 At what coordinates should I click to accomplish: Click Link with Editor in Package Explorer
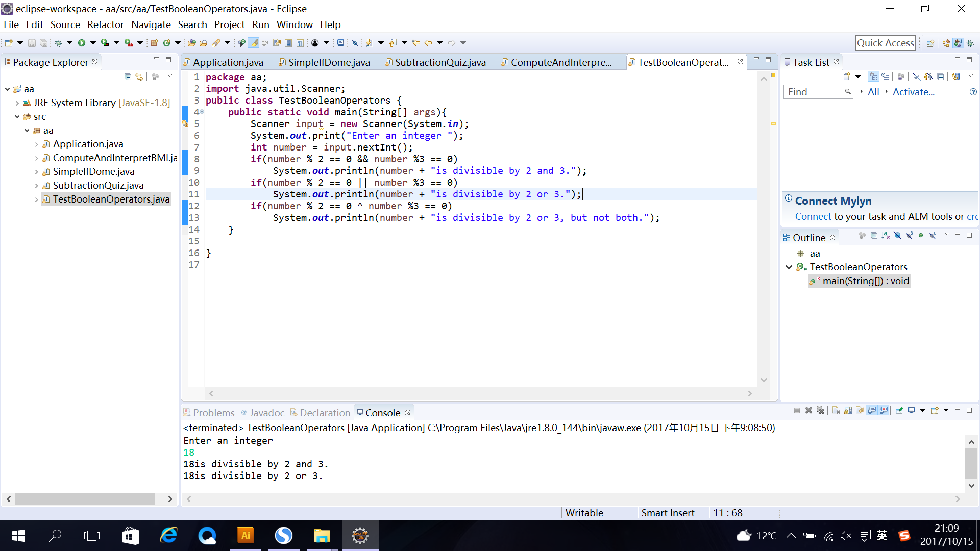139,77
